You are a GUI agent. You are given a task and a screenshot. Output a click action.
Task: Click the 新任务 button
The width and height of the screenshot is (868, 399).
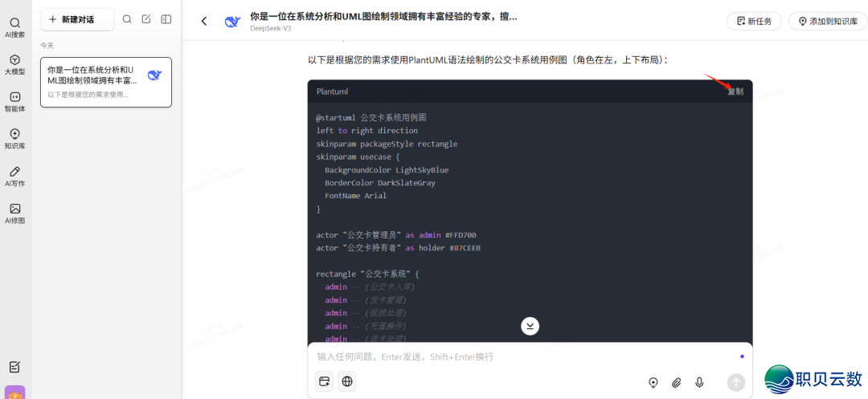(754, 21)
